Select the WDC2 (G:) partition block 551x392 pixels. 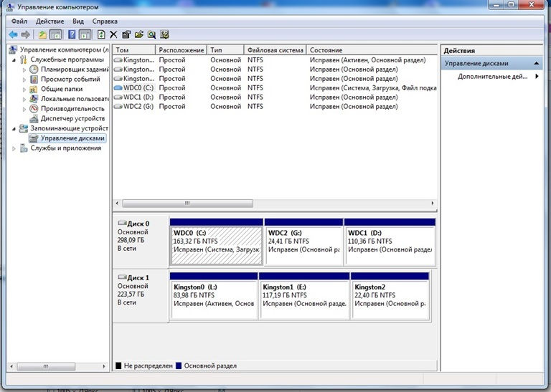303,242
